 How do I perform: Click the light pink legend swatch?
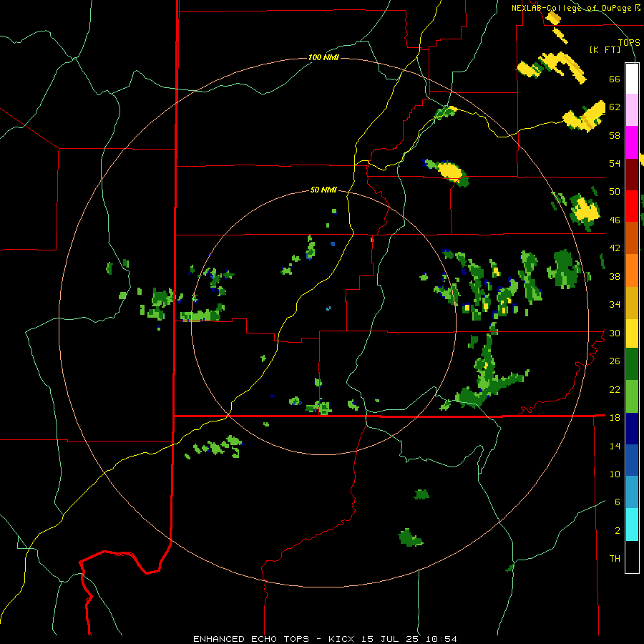(x=632, y=110)
